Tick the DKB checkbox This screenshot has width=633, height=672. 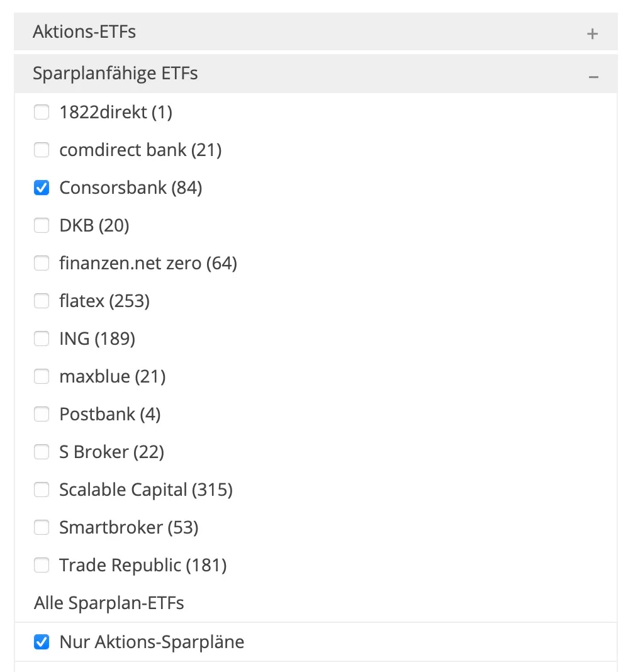click(x=42, y=225)
